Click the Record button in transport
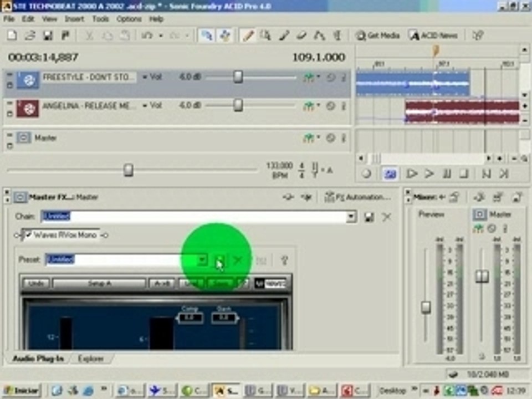Screen dimensions: 532x399 [366, 173]
